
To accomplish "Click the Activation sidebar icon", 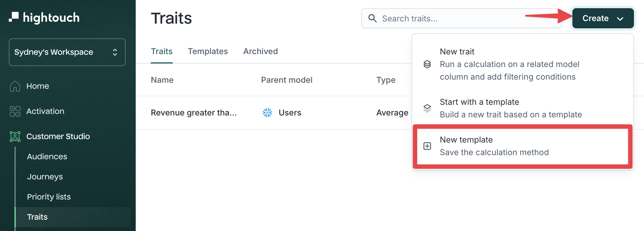I will pos(15,111).
